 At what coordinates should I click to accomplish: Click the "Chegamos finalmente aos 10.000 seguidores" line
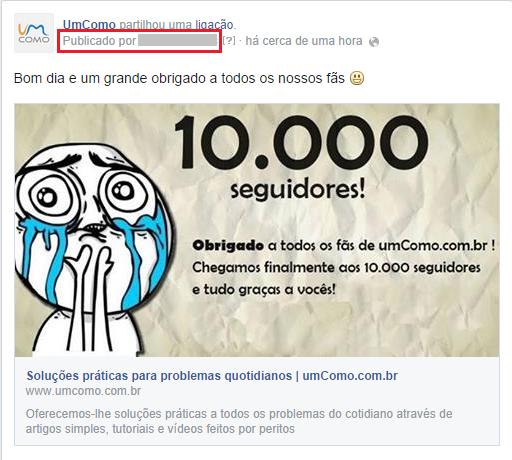coord(336,267)
